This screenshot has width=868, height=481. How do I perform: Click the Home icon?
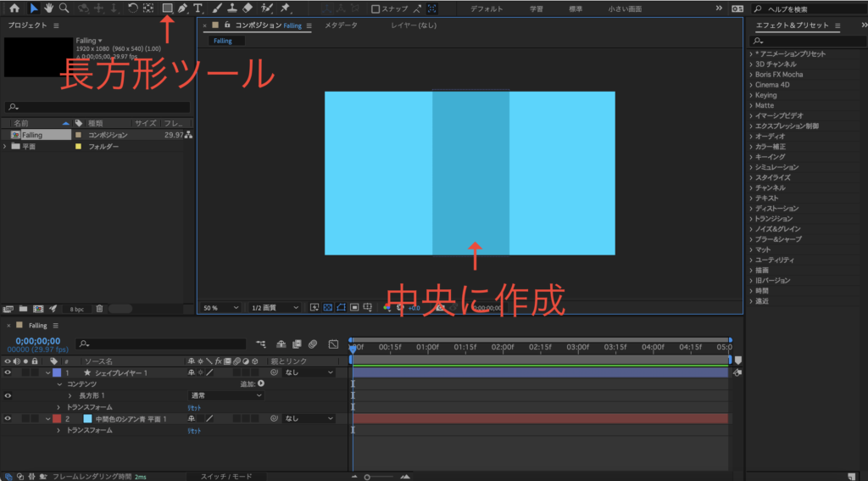pos(14,8)
